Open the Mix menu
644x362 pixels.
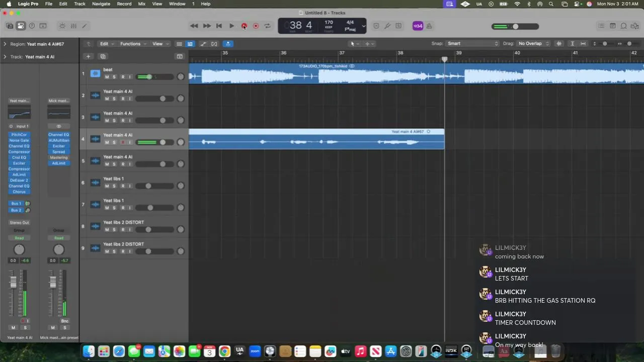[x=142, y=4]
